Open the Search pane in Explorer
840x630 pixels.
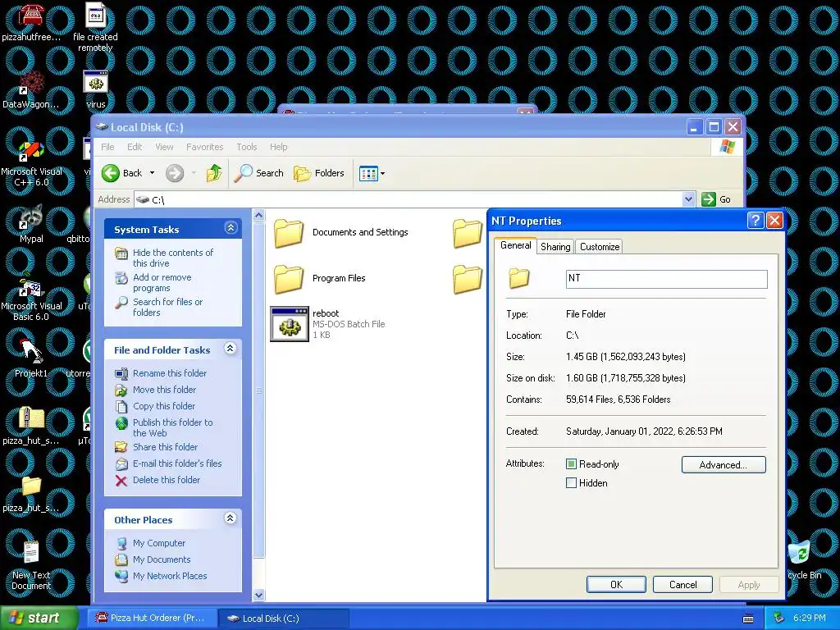[x=259, y=173]
